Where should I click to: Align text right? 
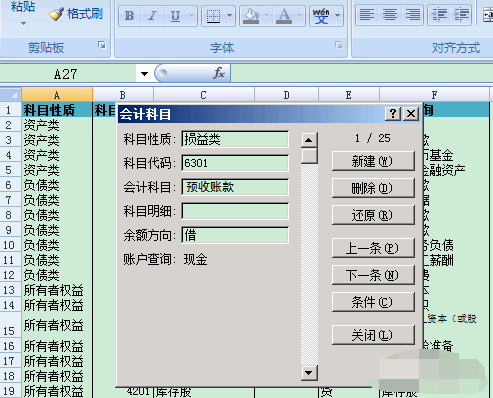pos(412,15)
